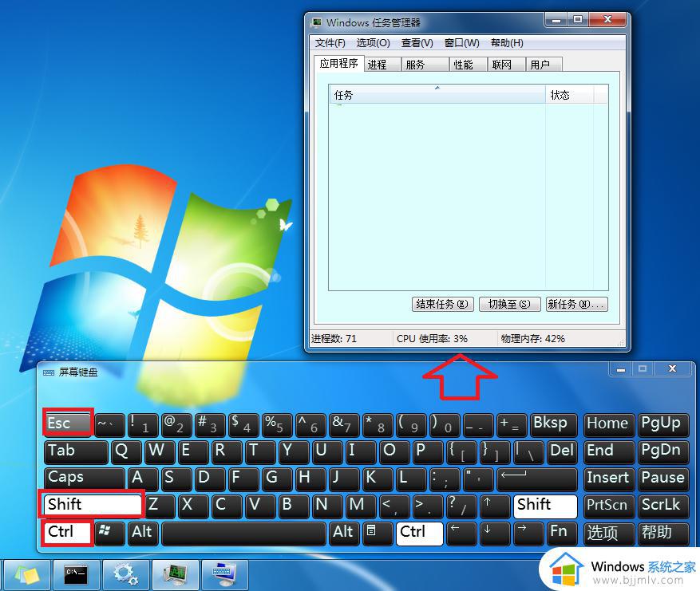The width and height of the screenshot is (700, 591).
Task: Open the Task Manager taskbar icon
Action: [175, 574]
